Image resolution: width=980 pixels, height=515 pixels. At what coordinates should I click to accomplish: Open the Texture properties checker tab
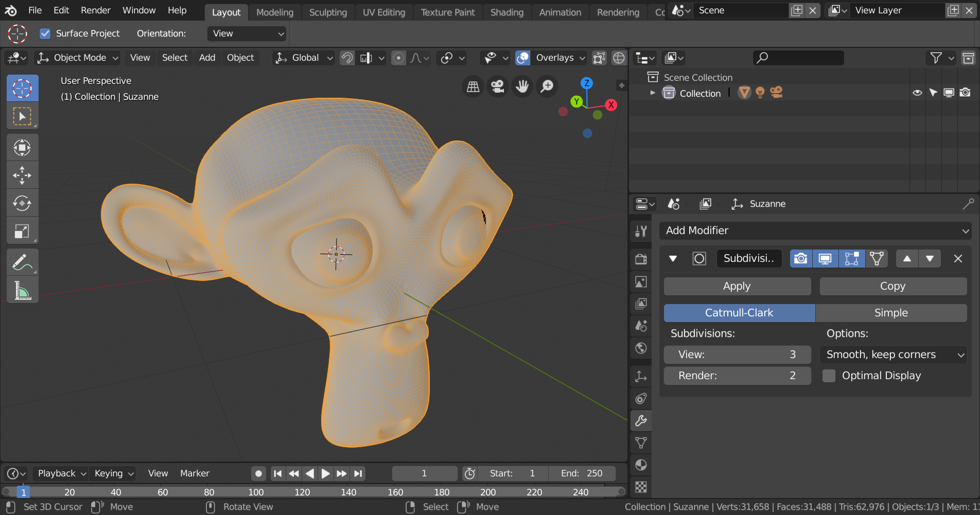point(641,487)
